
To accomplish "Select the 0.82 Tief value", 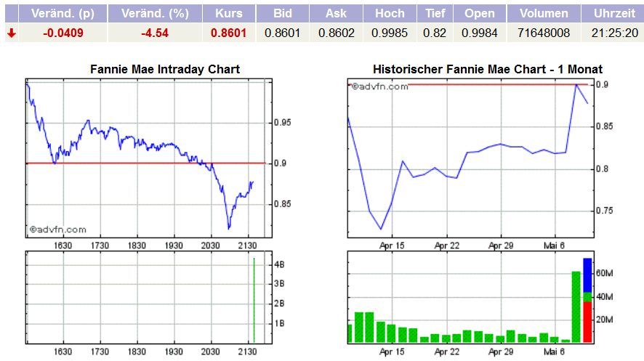I will tap(435, 33).
